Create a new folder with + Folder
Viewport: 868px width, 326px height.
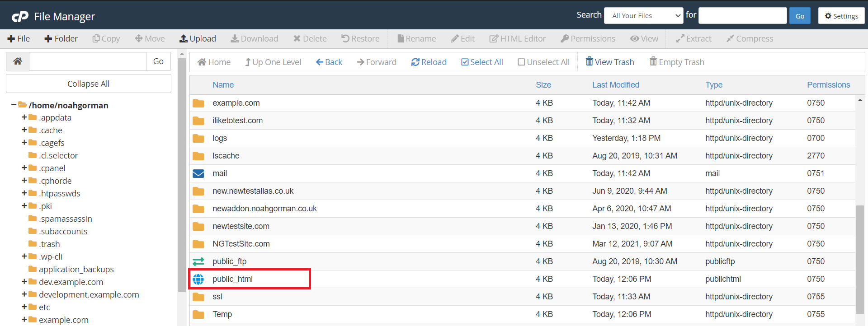point(61,39)
